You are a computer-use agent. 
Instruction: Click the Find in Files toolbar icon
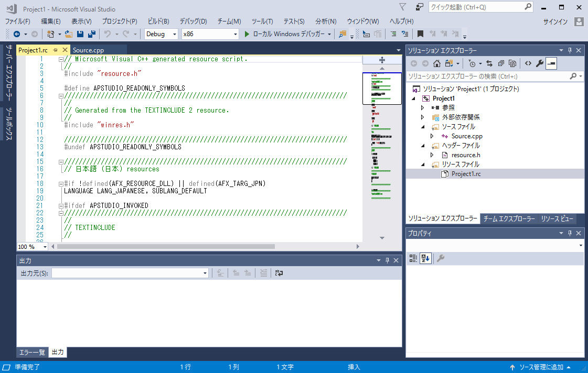[343, 34]
